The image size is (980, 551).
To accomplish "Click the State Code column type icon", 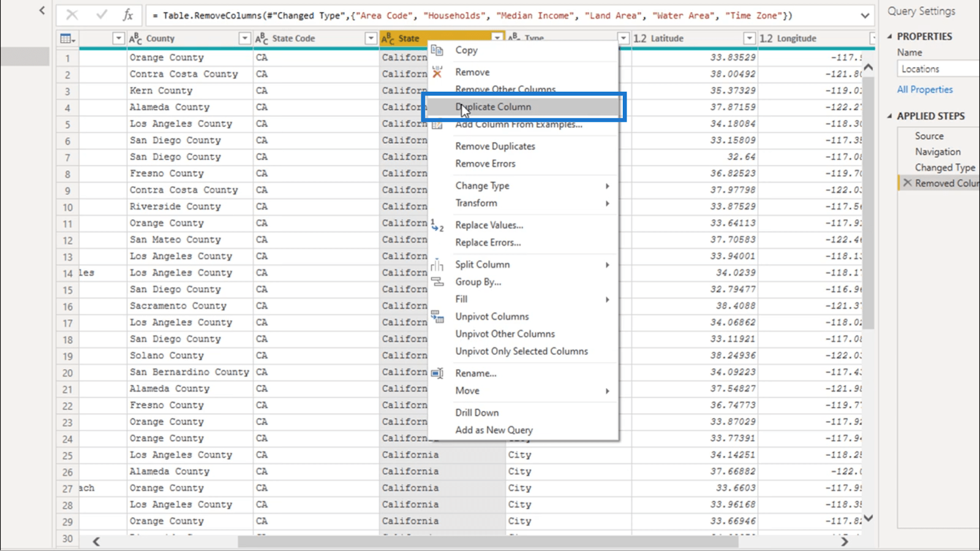I will (x=262, y=39).
